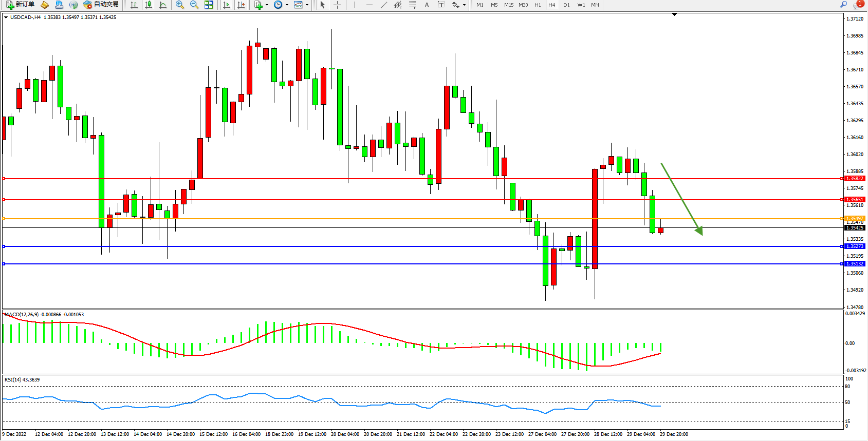Open search using the magnifier icon
Viewport: 868px width, 441px height.
point(843,5)
